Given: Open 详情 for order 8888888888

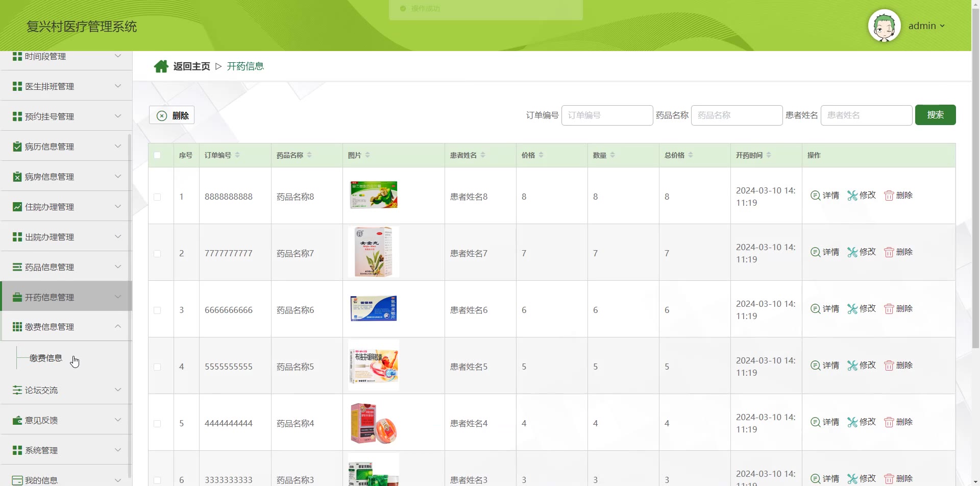Looking at the screenshot, I should click(825, 196).
